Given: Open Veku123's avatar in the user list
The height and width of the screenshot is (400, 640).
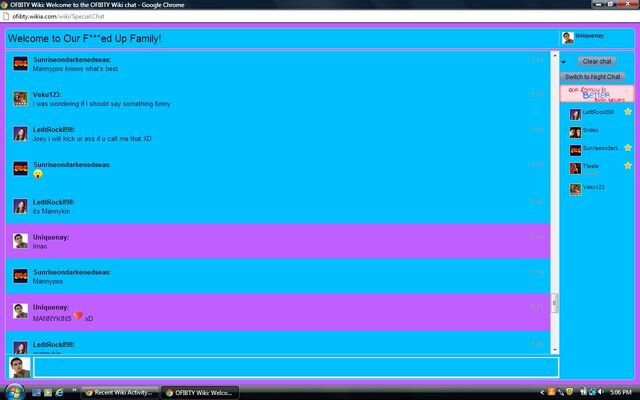Looking at the screenshot, I should pyautogui.click(x=576, y=189).
